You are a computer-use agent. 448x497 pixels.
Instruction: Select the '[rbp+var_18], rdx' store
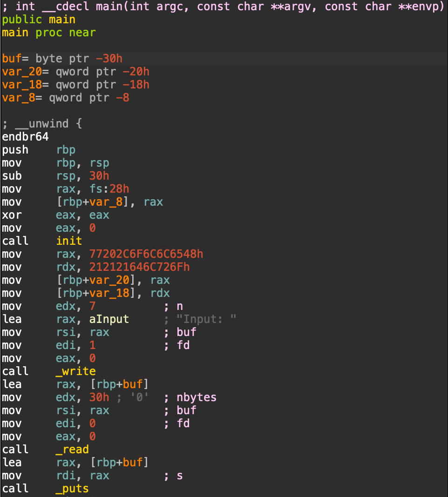click(113, 293)
